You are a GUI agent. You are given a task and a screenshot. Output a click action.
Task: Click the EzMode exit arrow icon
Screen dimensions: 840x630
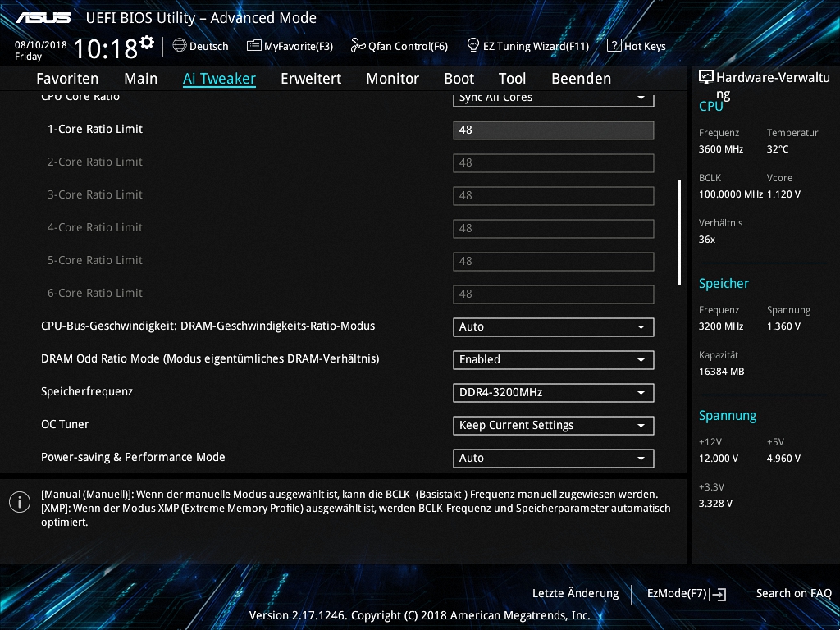[x=718, y=594]
